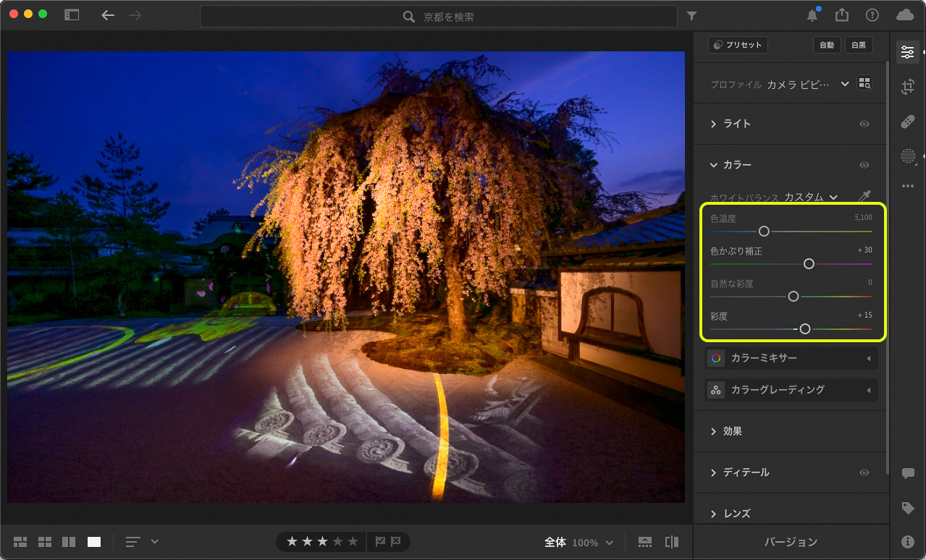
Task: Flag photo as picked
Action: (380, 541)
